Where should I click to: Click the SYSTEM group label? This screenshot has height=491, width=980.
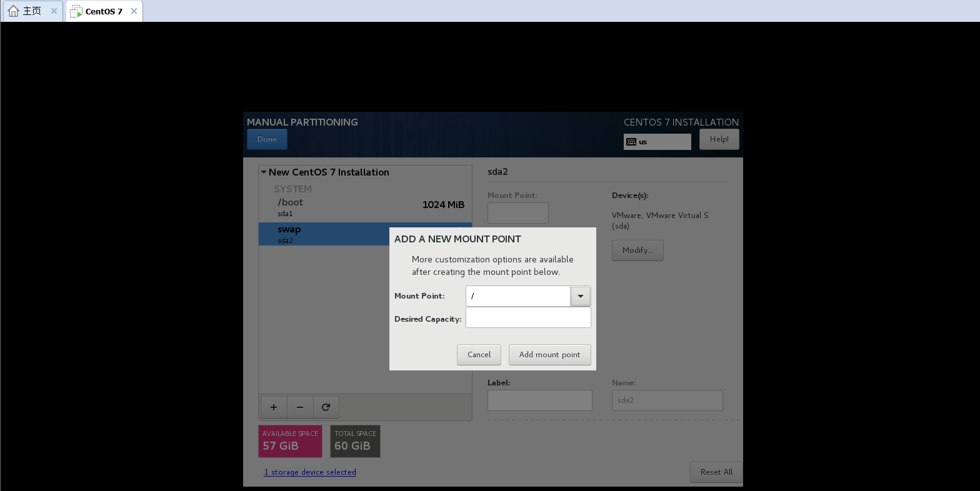[x=292, y=189]
